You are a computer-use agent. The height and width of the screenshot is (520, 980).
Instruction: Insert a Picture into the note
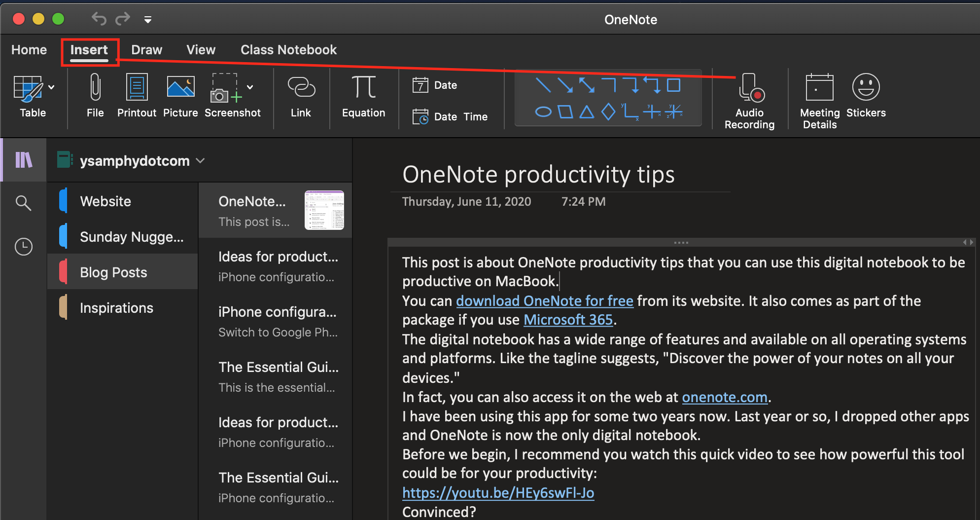click(180, 96)
